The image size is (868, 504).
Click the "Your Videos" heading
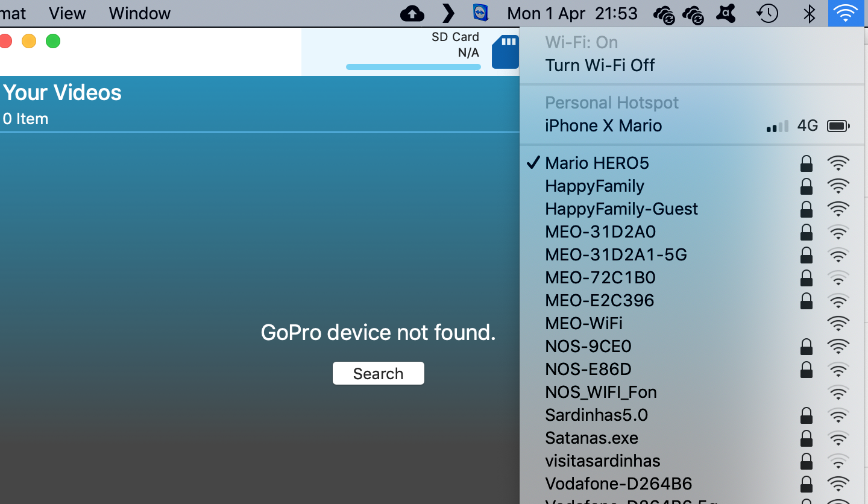pos(62,93)
